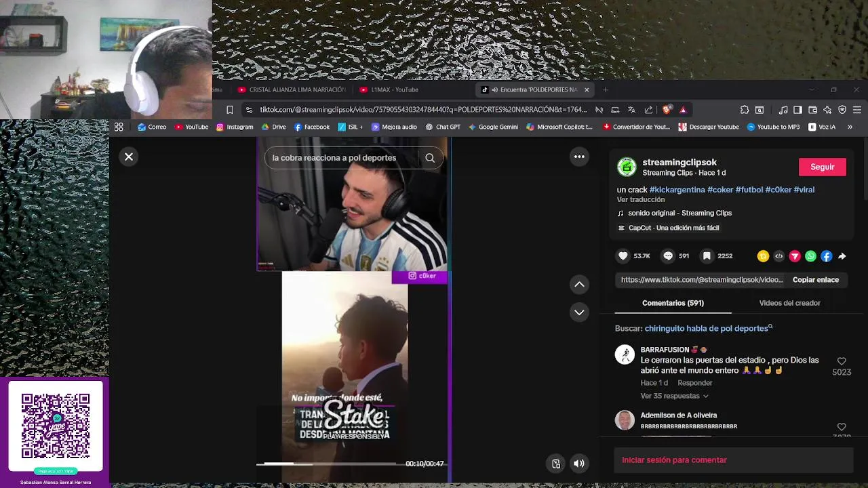Open Brave Leo AI sparkle icon
The image size is (868, 488).
click(x=827, y=110)
